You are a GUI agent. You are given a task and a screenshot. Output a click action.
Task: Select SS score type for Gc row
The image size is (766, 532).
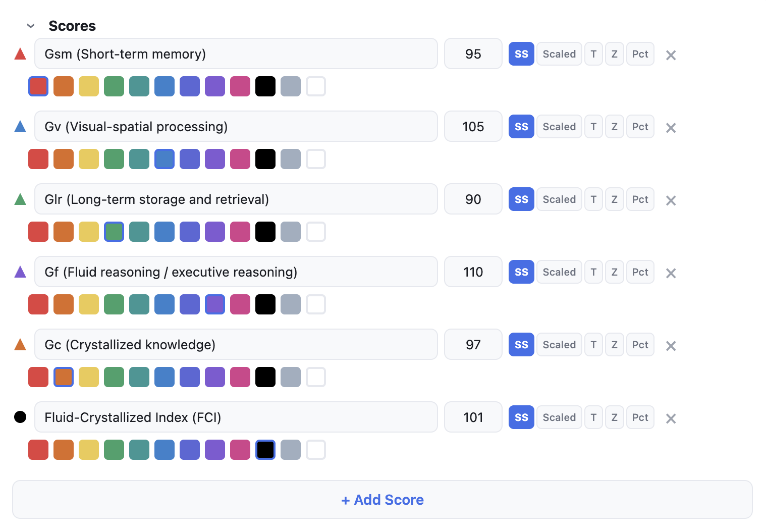[521, 345]
